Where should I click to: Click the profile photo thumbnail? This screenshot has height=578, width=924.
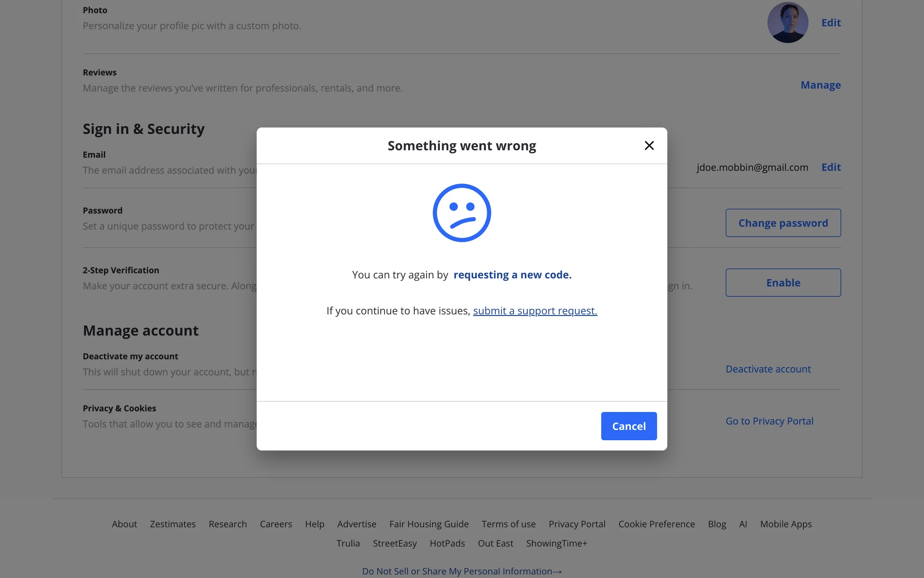click(x=787, y=23)
